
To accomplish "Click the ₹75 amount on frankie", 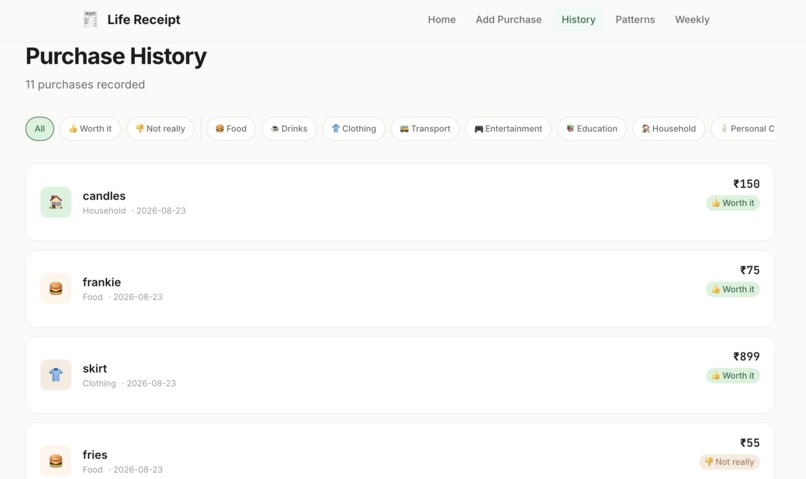I will coord(749,270).
